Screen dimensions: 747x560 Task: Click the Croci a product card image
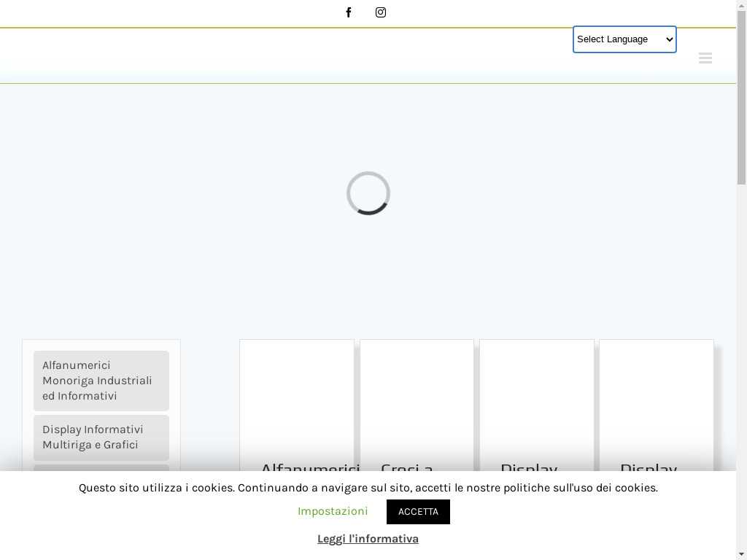pos(417,394)
